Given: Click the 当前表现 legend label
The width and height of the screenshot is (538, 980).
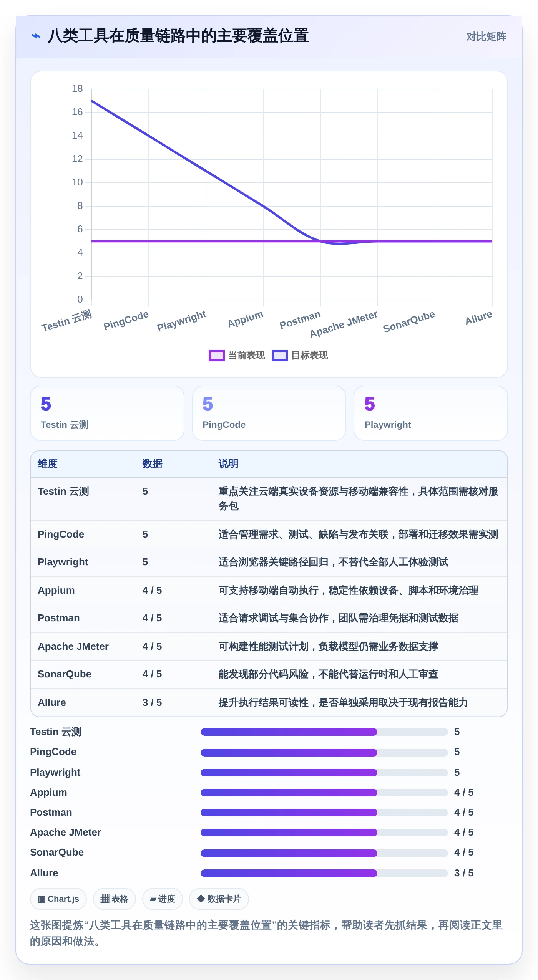Looking at the screenshot, I should tap(247, 356).
